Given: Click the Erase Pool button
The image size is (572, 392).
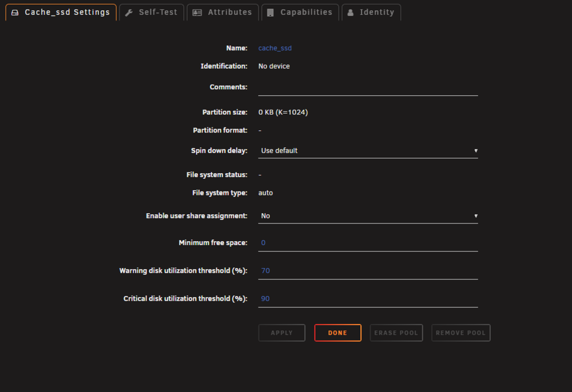Looking at the screenshot, I should tap(396, 333).
